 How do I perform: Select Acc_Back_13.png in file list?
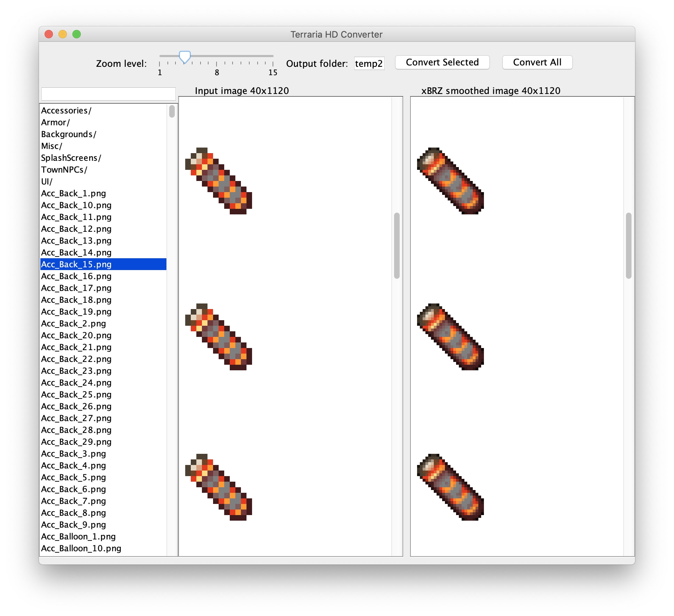pyautogui.click(x=103, y=240)
